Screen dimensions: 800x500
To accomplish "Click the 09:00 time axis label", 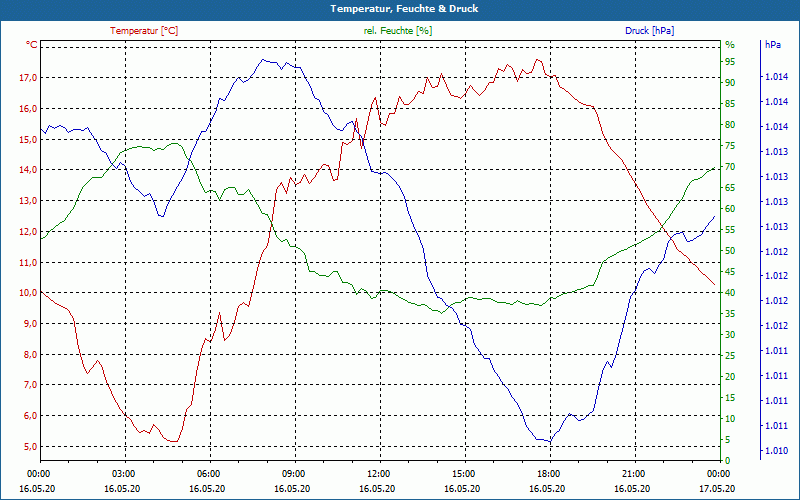I will [x=293, y=474].
